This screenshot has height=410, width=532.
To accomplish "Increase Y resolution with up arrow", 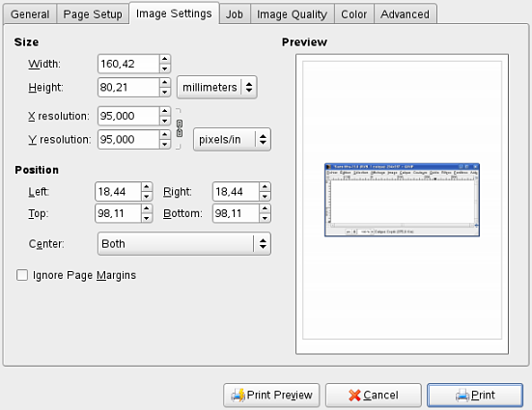I will 165,135.
